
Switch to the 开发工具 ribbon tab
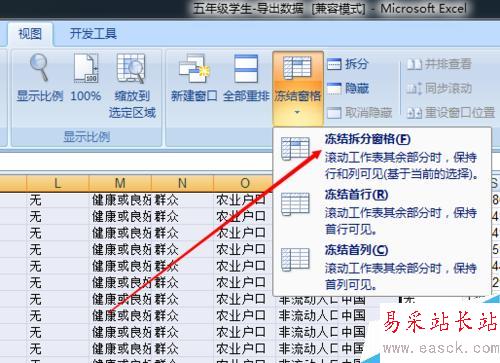coord(93,33)
